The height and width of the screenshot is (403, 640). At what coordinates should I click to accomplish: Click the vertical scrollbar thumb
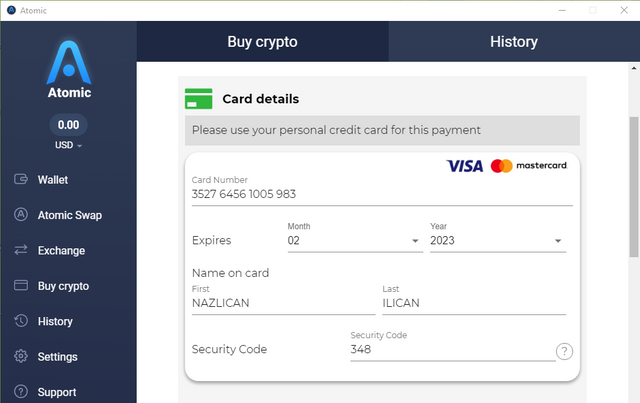[633, 187]
